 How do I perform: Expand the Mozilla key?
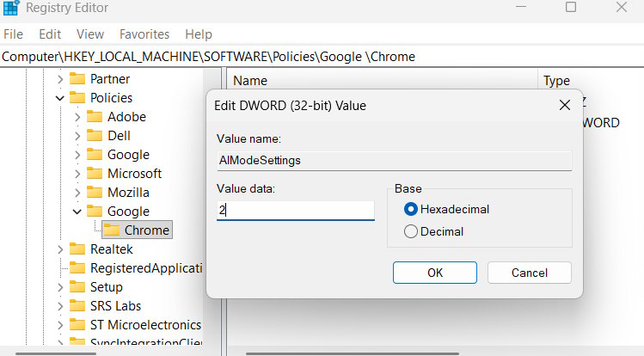click(77, 193)
